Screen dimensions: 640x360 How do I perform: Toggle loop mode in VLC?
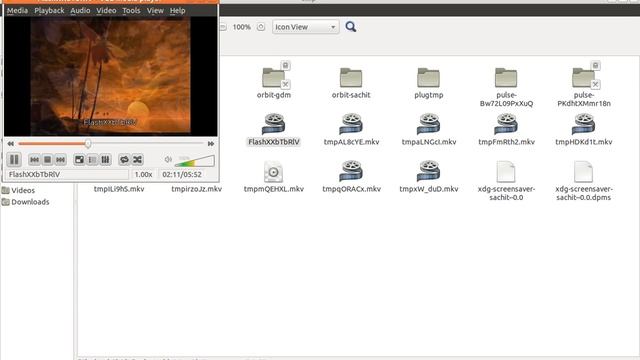pyautogui.click(x=124, y=160)
